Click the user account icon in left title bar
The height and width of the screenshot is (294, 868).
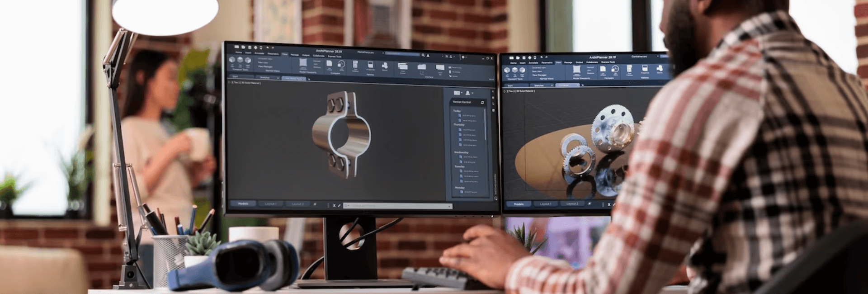pos(428,56)
